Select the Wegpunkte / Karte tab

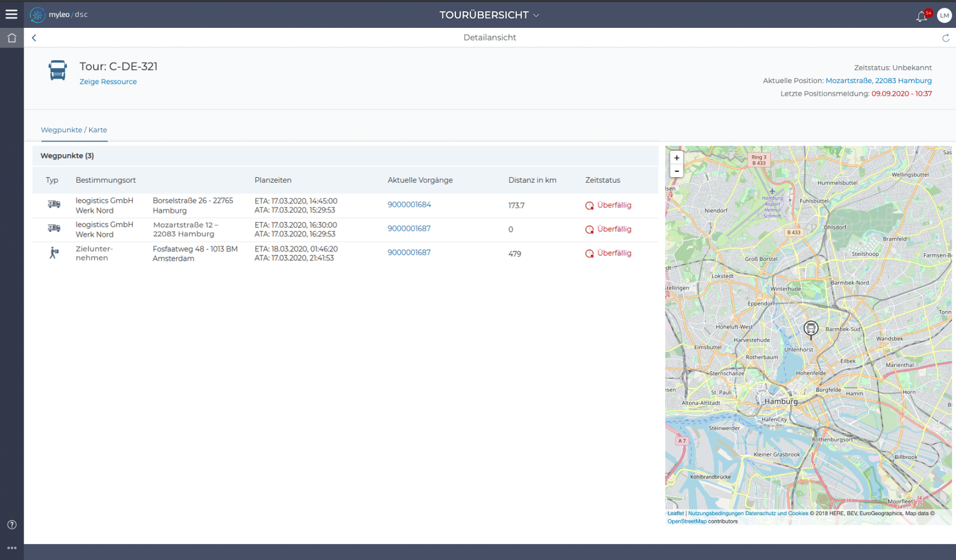coord(74,130)
